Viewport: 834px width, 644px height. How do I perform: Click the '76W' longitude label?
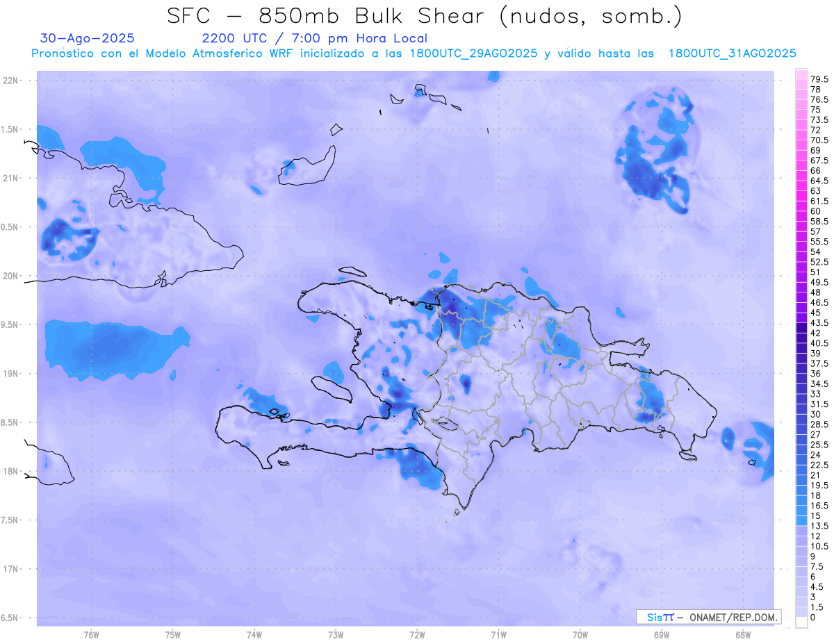[91, 634]
